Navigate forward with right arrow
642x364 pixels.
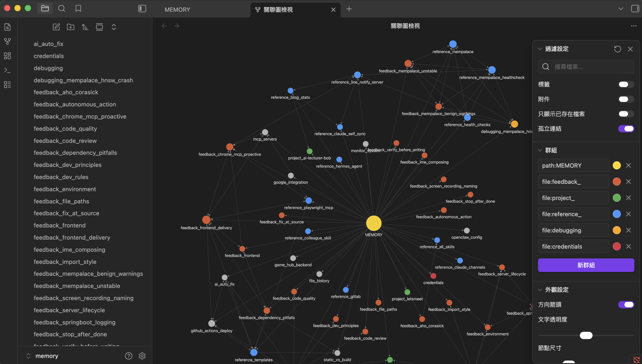(x=177, y=26)
